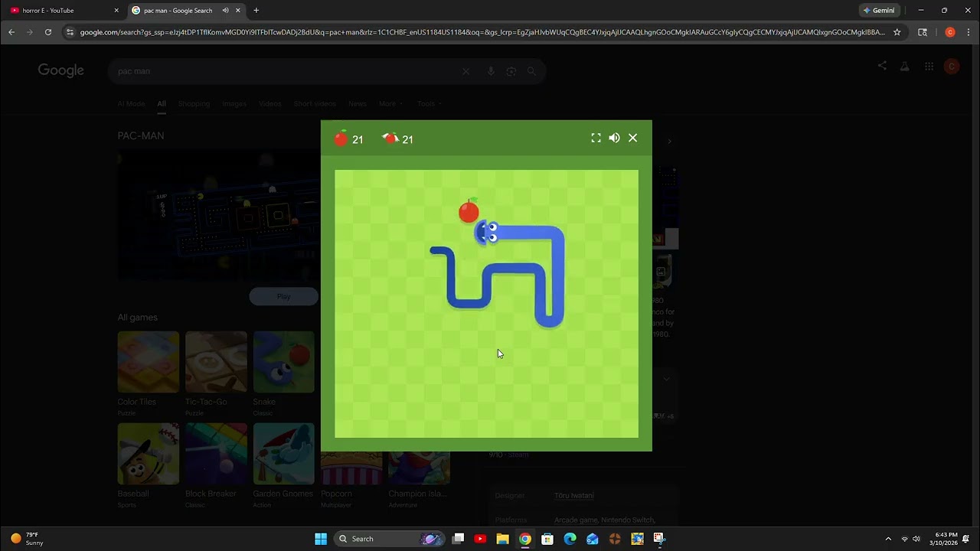980x551 pixels.
Task: Open the Images results tab
Action: click(x=234, y=103)
